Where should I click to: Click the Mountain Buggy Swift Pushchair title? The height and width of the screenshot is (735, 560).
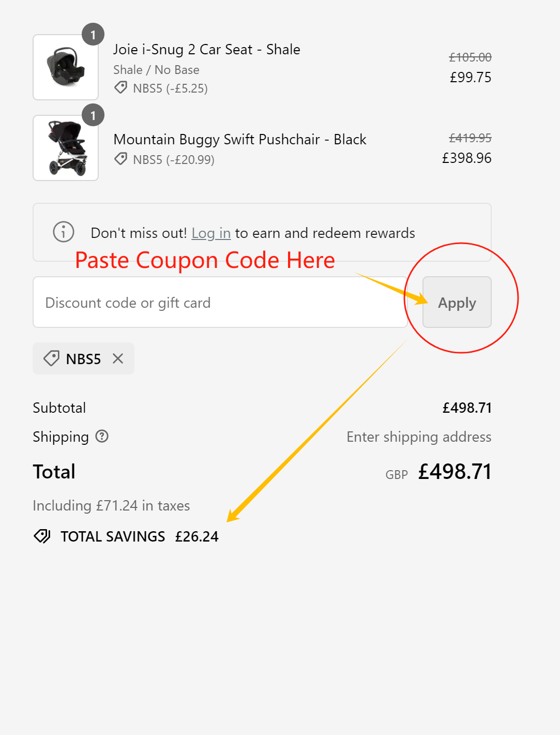(x=240, y=140)
